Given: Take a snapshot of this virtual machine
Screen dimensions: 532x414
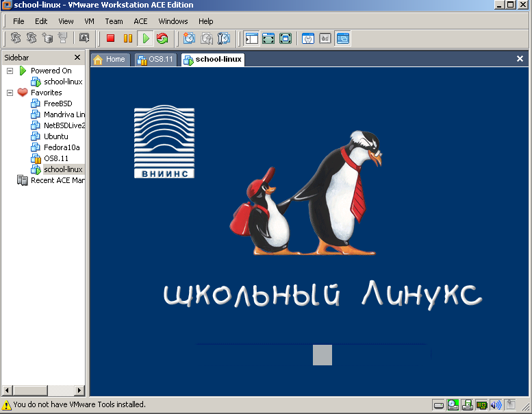Looking at the screenshot, I should [190, 38].
